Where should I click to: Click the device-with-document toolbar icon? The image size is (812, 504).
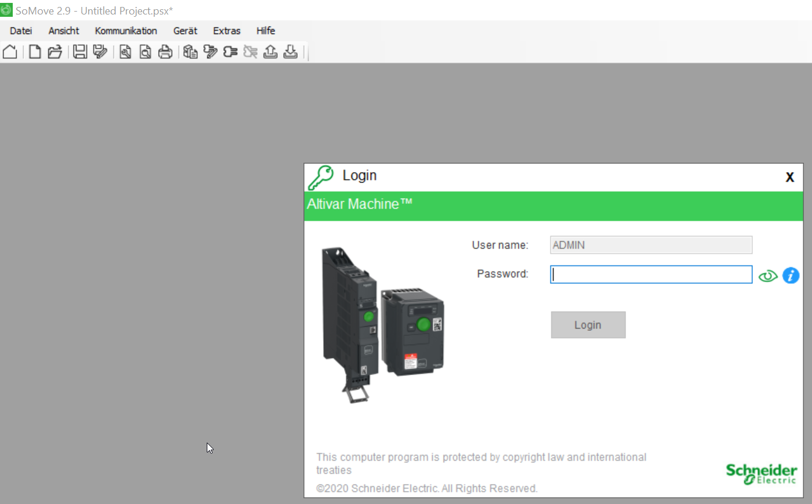click(190, 52)
